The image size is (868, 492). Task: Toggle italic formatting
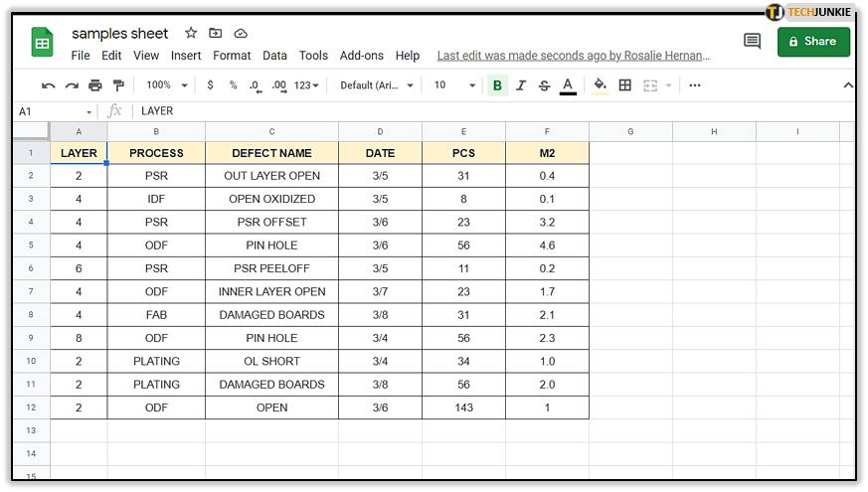[x=521, y=85]
